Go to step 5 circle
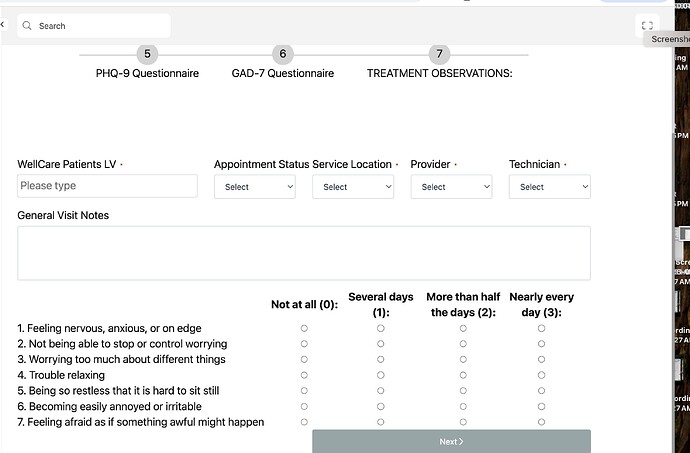Screen dimensions: 690x453 coord(147,54)
